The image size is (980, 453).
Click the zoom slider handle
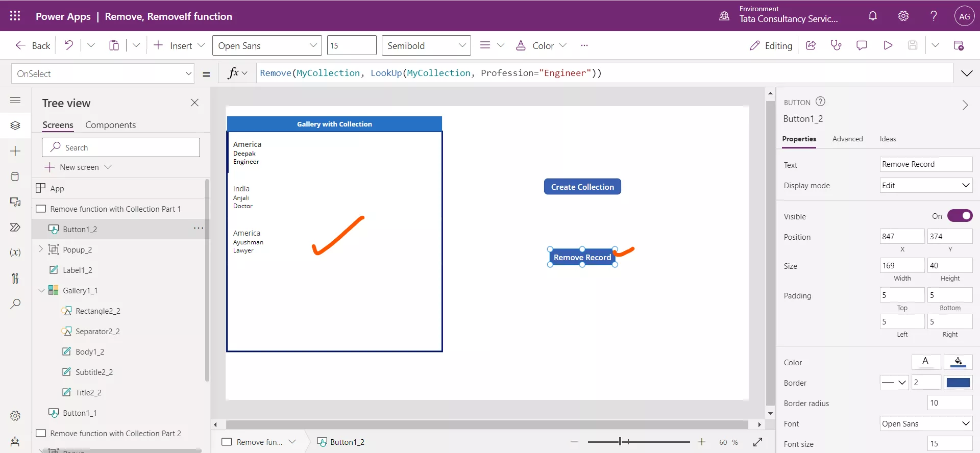(x=620, y=442)
